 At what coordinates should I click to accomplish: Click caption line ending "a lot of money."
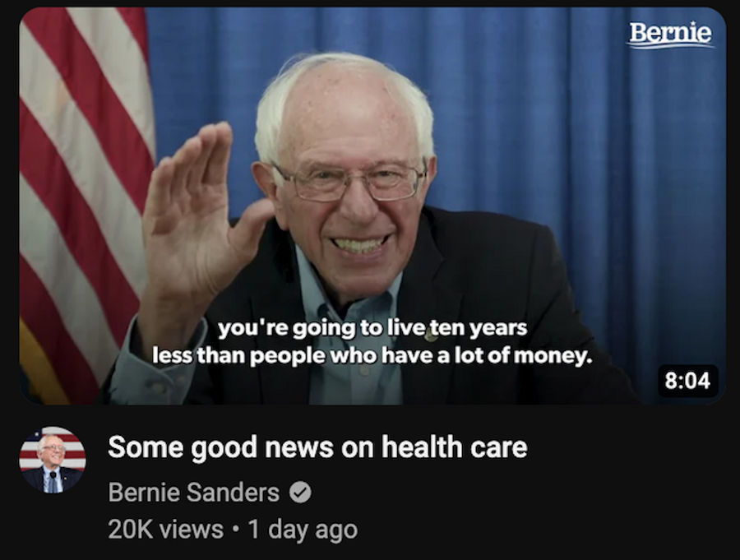(x=372, y=355)
